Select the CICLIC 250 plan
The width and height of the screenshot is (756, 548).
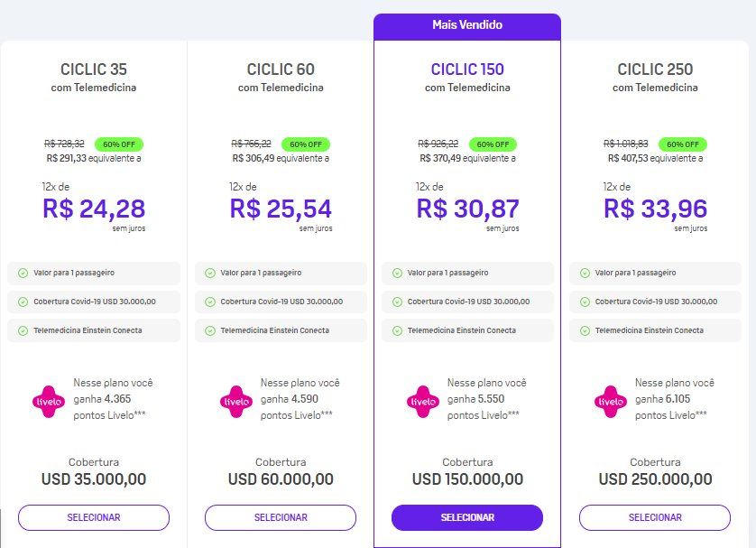(655, 517)
